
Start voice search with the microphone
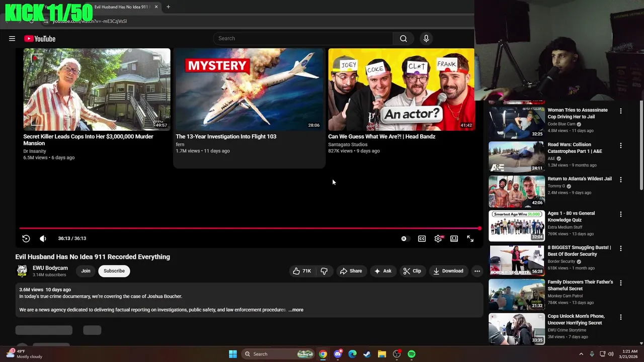426,39
